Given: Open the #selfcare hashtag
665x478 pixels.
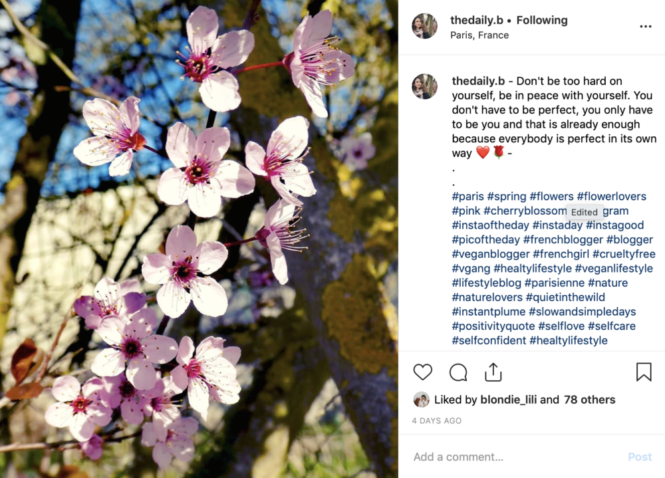Looking at the screenshot, I should (612, 326).
